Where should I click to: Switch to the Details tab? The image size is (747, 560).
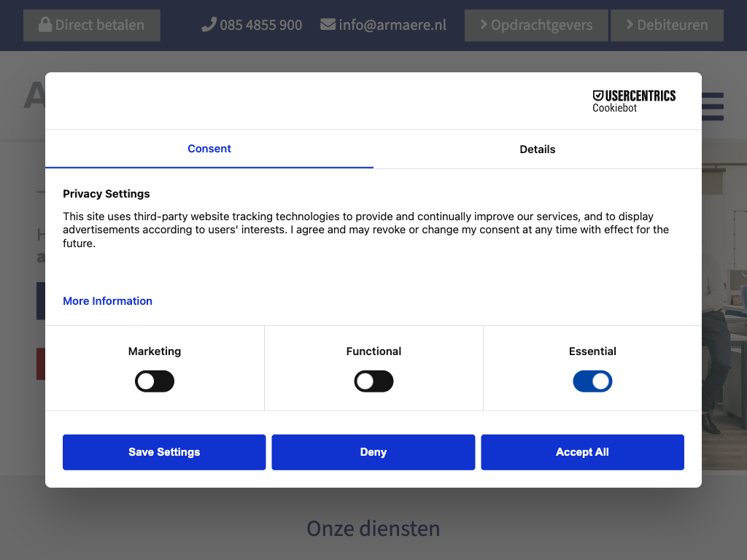point(538,149)
